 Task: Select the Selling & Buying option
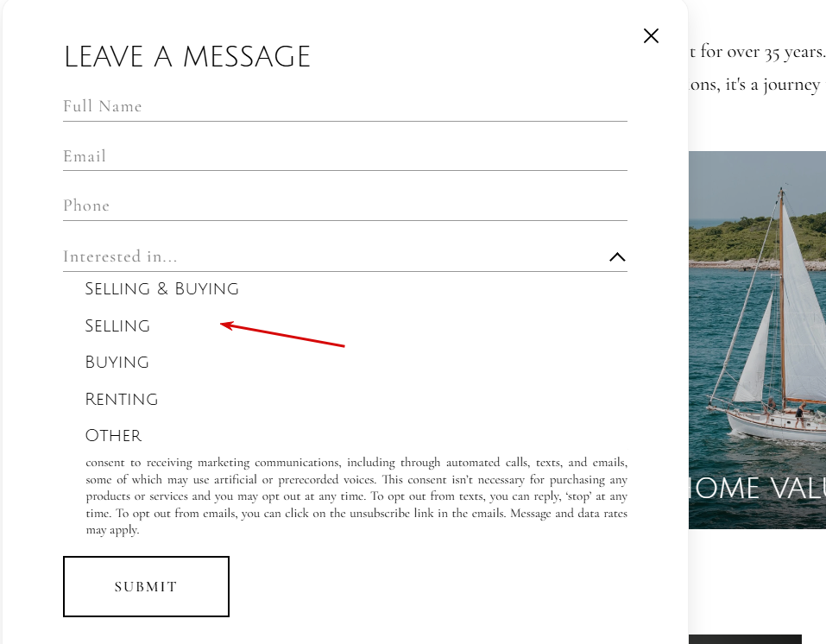[x=161, y=289]
